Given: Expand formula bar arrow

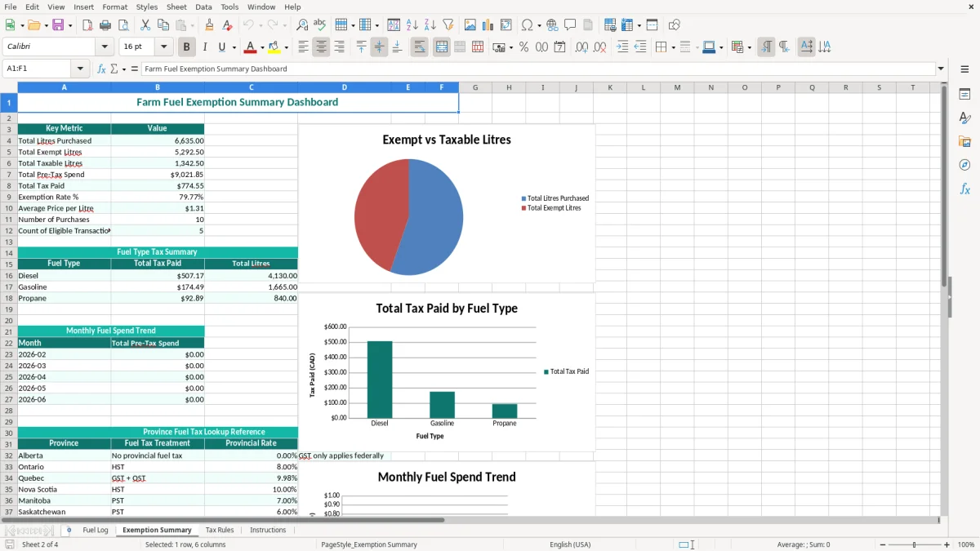Looking at the screenshot, I should [941, 69].
